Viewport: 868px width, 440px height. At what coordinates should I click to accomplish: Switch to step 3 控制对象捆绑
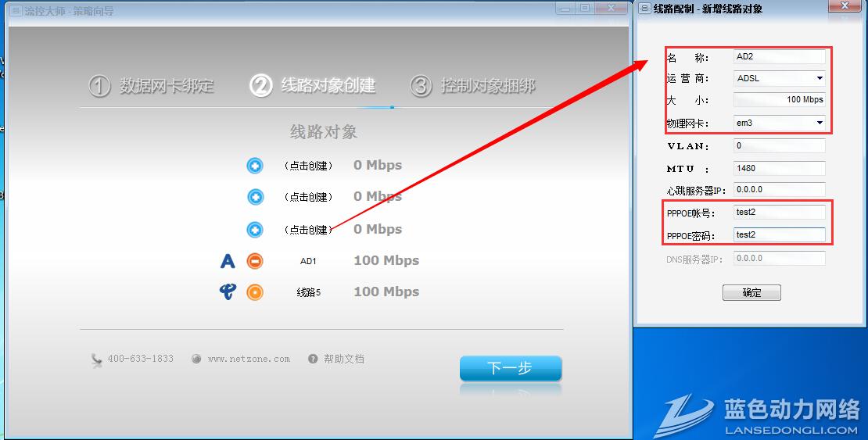[473, 86]
